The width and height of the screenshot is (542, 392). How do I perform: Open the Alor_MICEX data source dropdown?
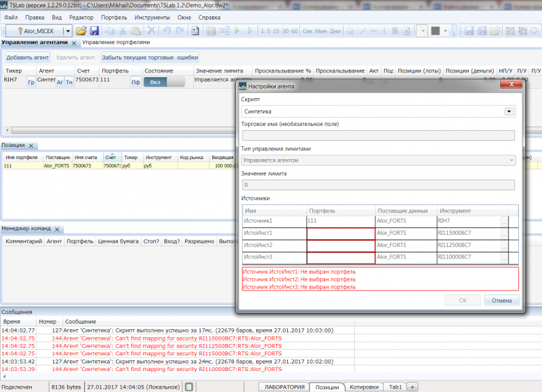coord(67,31)
